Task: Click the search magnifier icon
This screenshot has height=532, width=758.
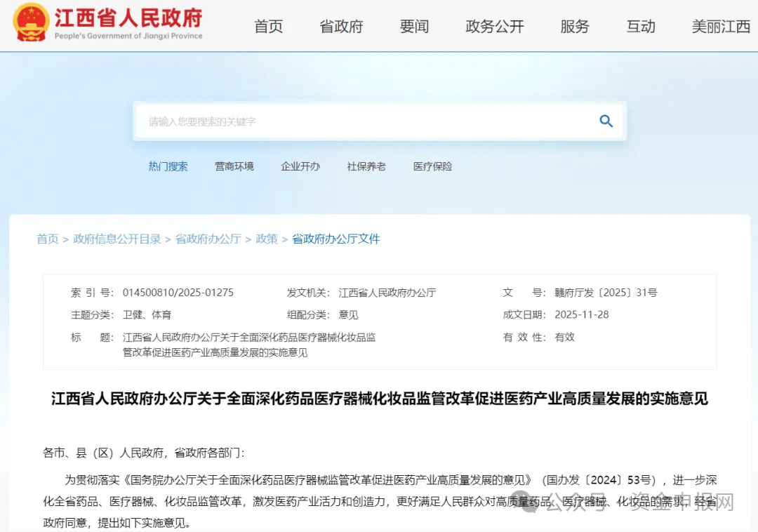Action: [605, 121]
